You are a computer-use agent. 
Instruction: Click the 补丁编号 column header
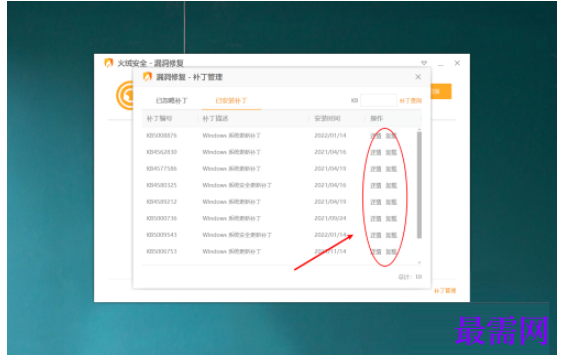159,119
